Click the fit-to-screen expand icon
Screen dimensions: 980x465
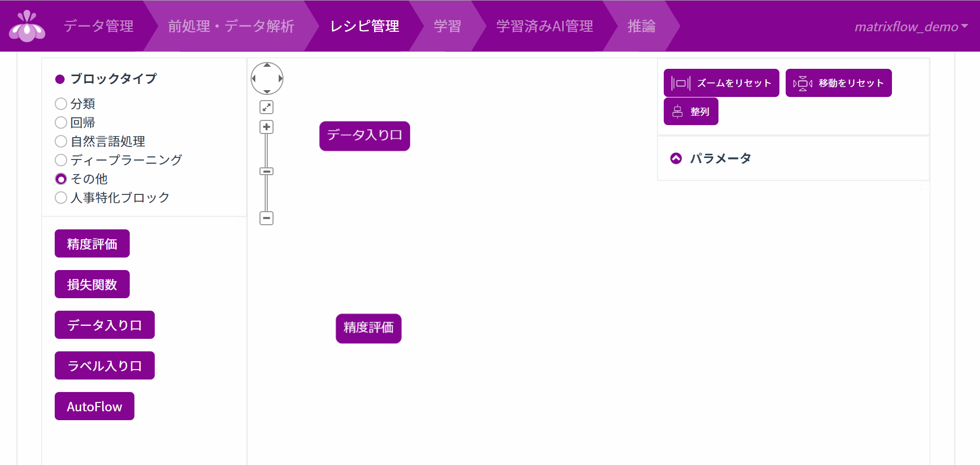click(x=267, y=107)
